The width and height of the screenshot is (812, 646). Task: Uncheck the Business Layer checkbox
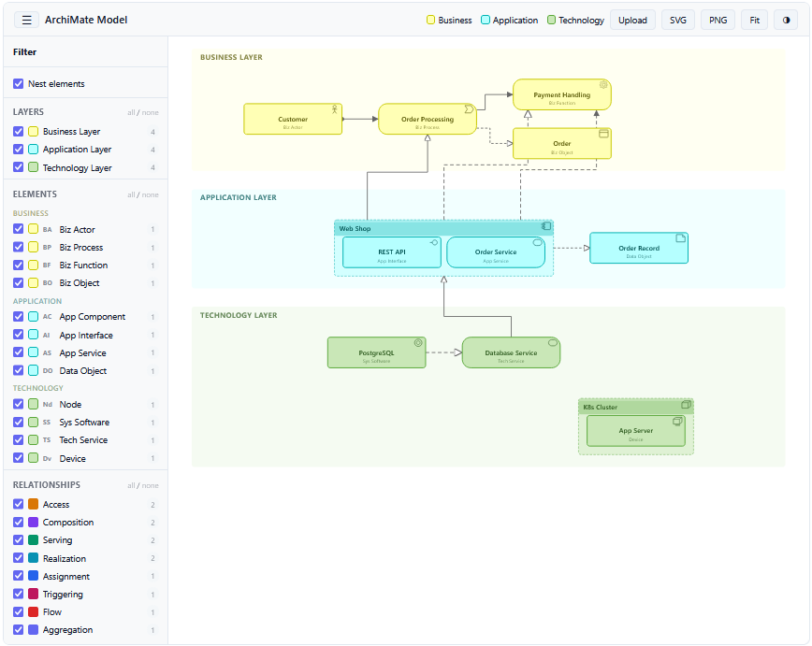pos(18,131)
